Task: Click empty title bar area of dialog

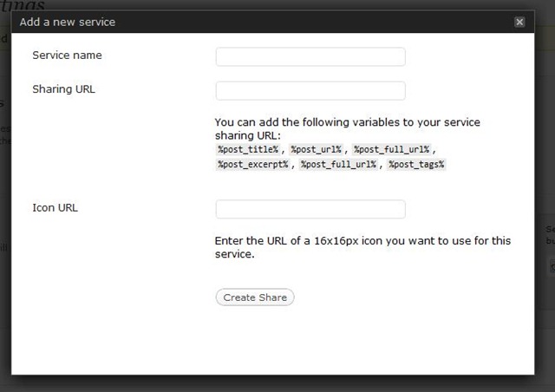Action: pyautogui.click(x=304, y=22)
